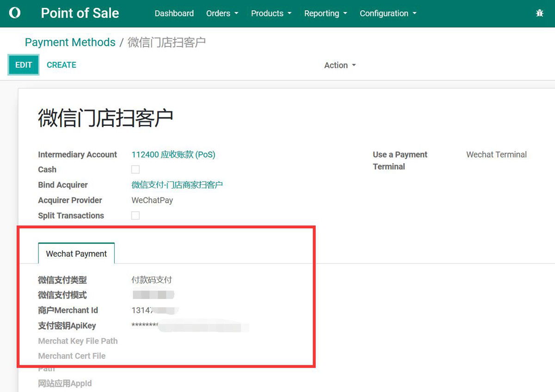Click the EDIT button

(x=24, y=65)
